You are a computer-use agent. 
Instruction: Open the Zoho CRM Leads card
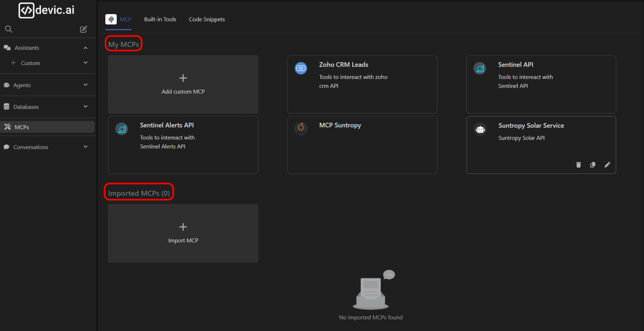click(362, 85)
